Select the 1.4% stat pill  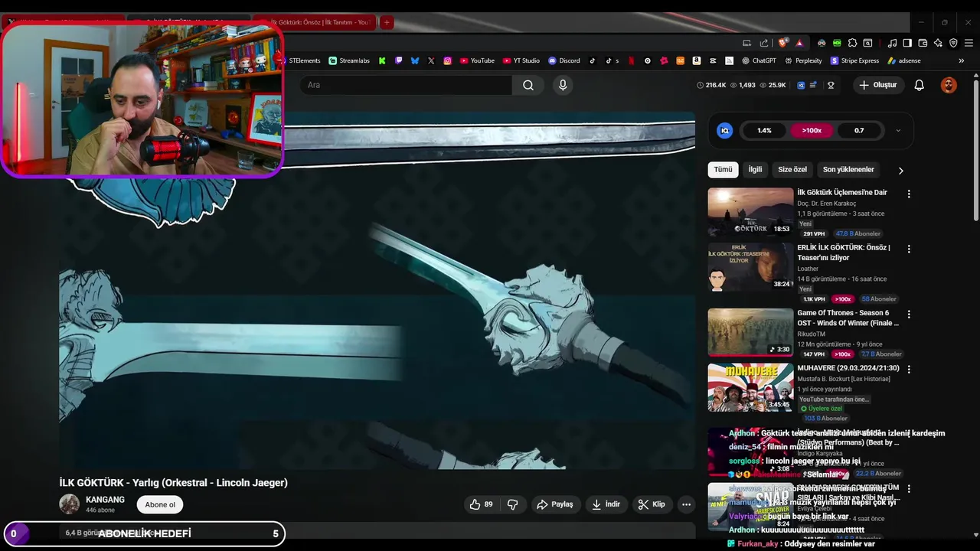point(764,130)
